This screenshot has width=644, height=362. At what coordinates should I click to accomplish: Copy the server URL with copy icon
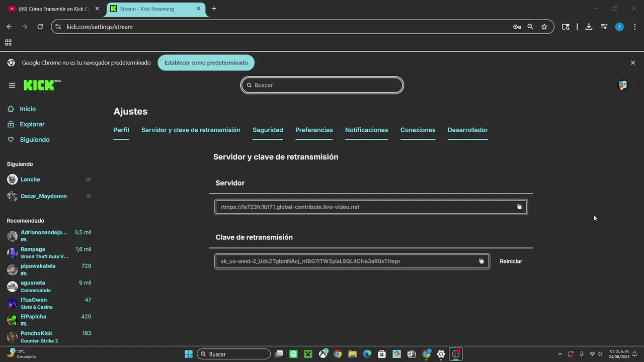[519, 207]
